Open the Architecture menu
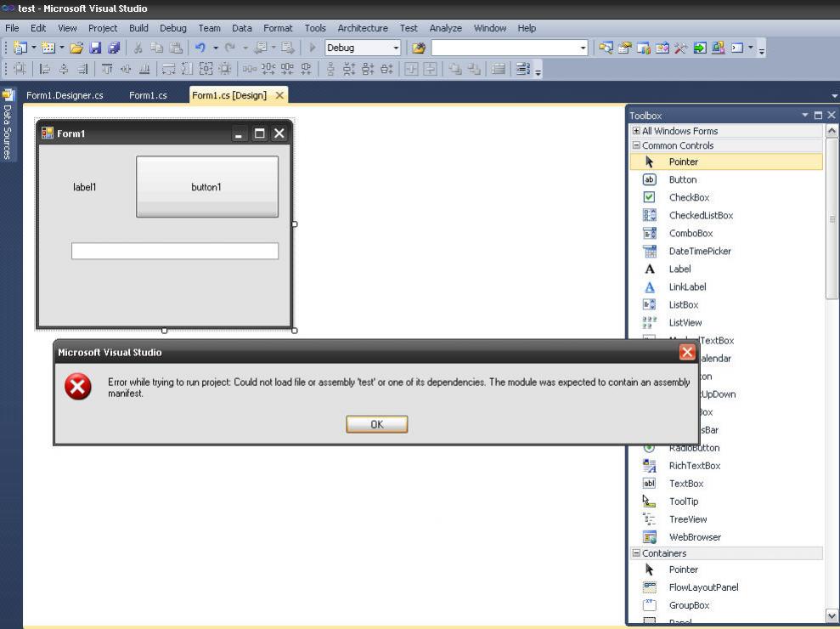This screenshot has width=840, height=629. pyautogui.click(x=363, y=28)
